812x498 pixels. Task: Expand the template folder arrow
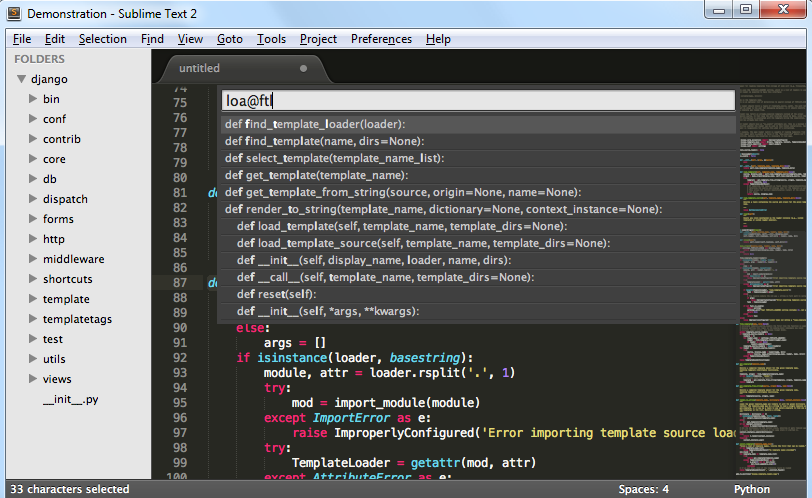(33, 299)
